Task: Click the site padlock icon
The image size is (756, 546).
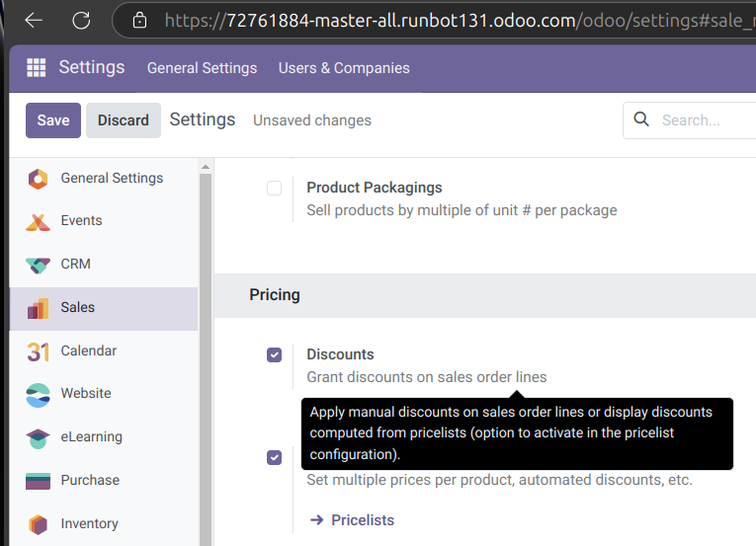Action: pyautogui.click(x=139, y=20)
